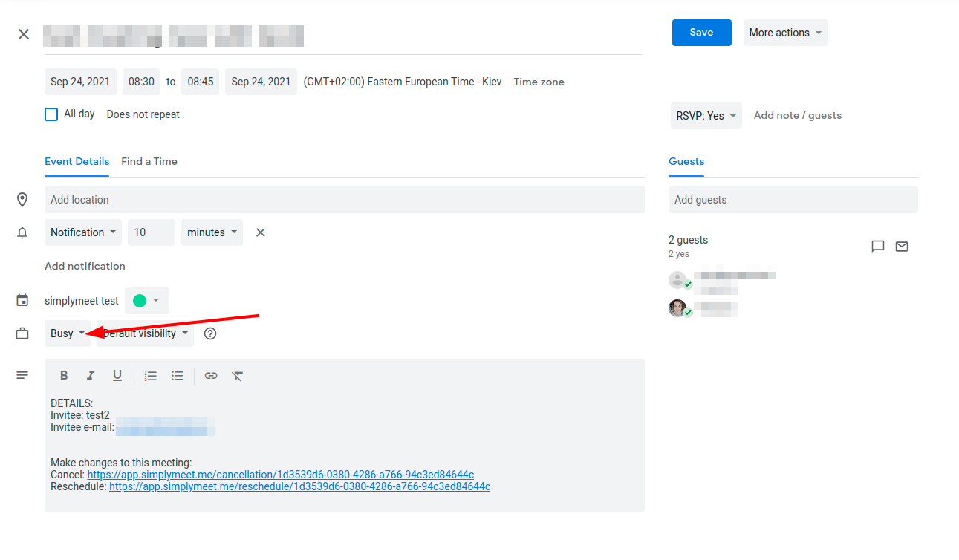
Task: Change the green event color swatch
Action: click(146, 301)
